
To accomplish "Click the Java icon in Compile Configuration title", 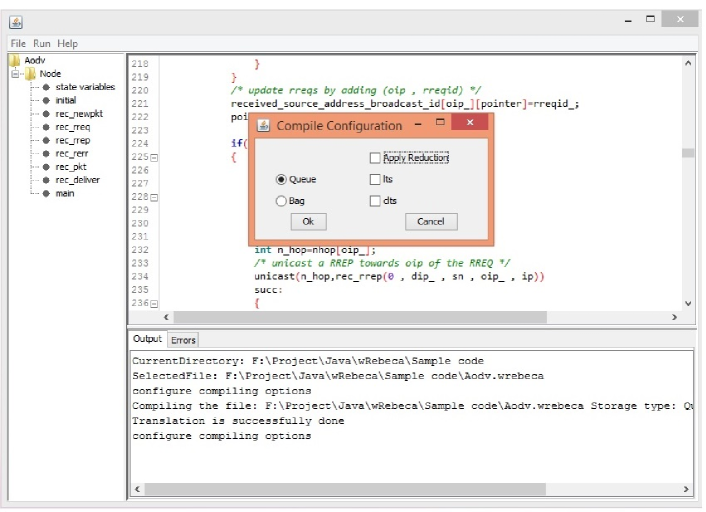I will point(264,126).
